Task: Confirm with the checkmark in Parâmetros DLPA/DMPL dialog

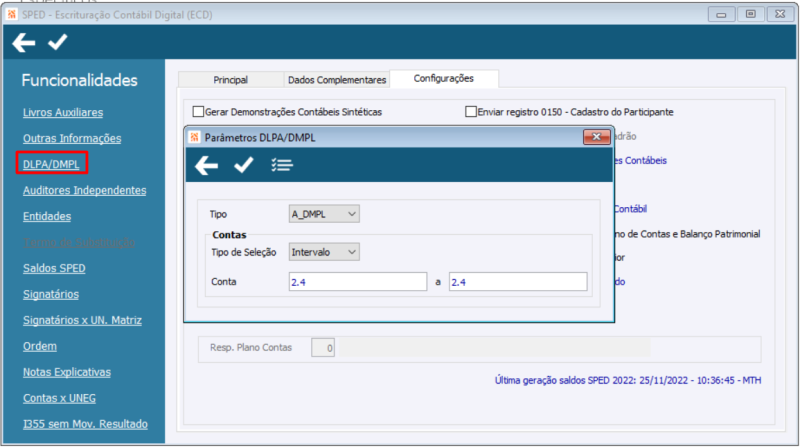Action: [x=243, y=165]
